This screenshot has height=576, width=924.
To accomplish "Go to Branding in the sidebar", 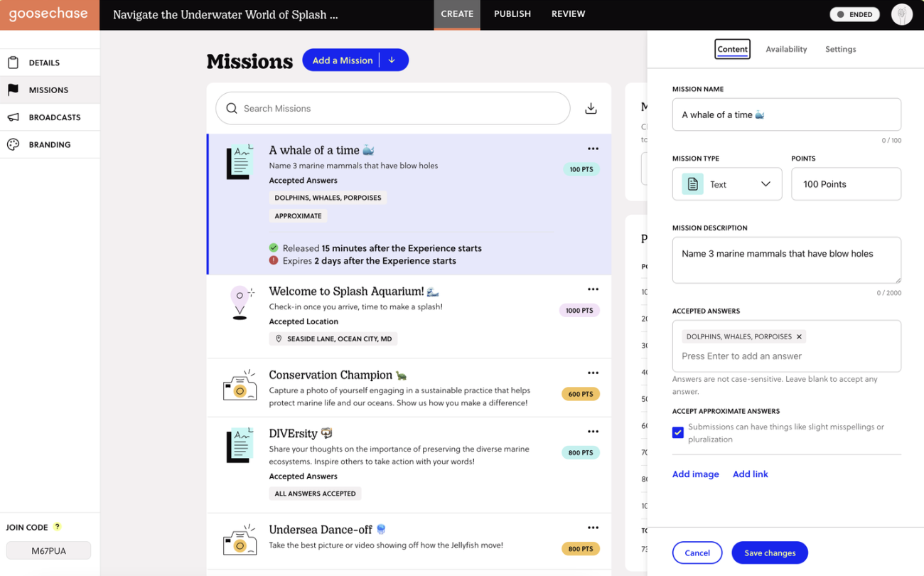I will pyautogui.click(x=50, y=144).
